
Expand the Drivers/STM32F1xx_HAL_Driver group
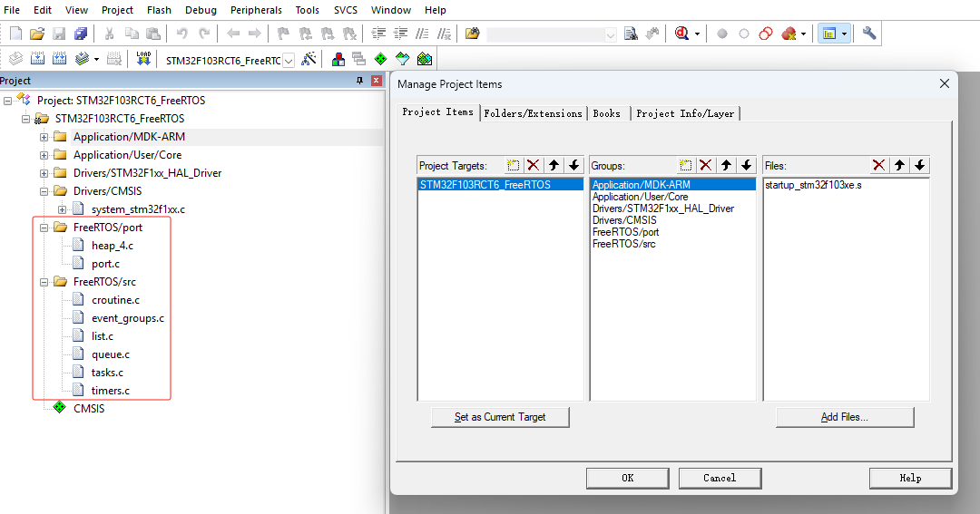click(44, 173)
